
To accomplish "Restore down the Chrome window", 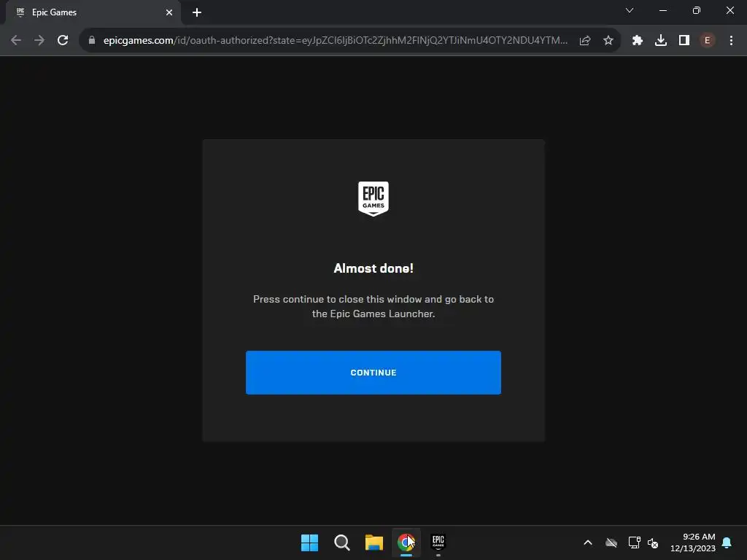I will [697, 10].
